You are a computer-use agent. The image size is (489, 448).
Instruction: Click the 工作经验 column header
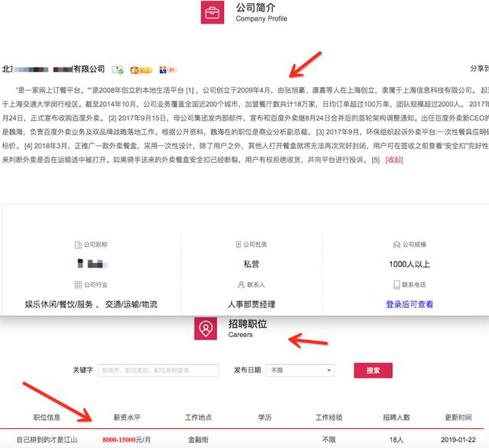pos(329,417)
